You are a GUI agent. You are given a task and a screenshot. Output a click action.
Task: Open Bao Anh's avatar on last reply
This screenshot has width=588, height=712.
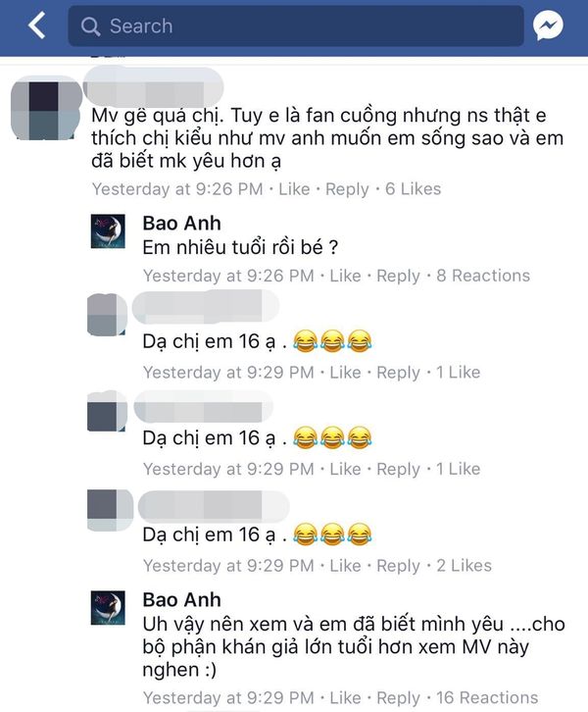(x=108, y=608)
